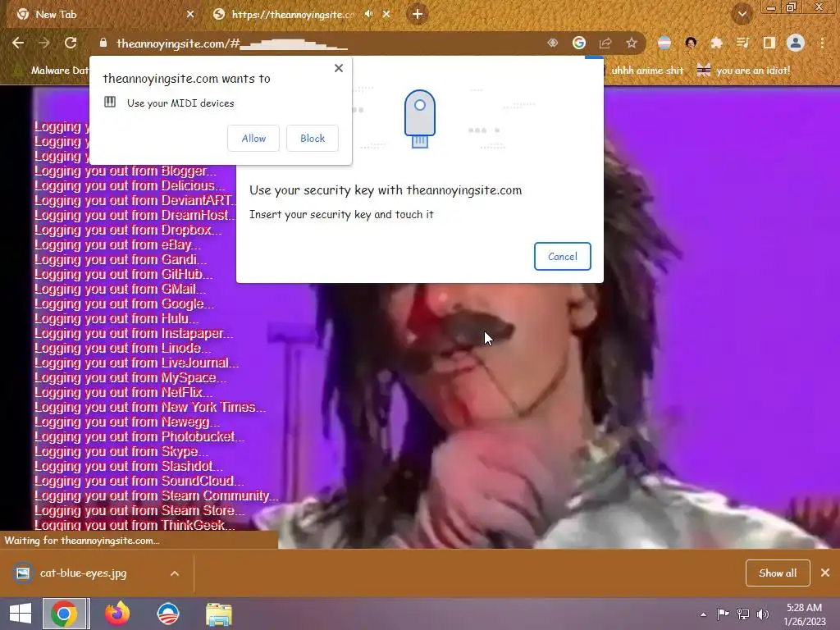Image resolution: width=840 pixels, height=630 pixels.
Task: Click 'Logging you out from Hulu...' line
Action: coord(116,318)
